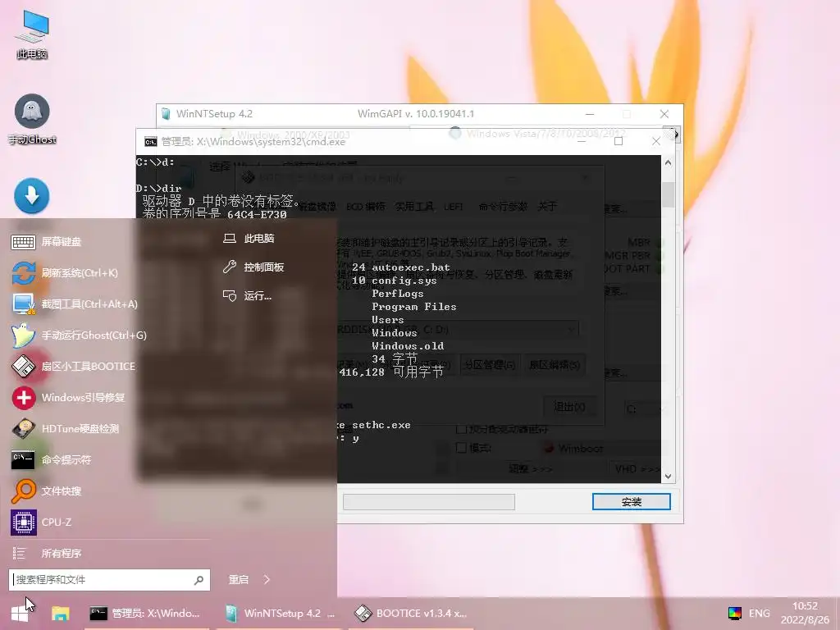Open the 此电脑 desktop icon
Image resolution: width=840 pixels, height=630 pixels.
coord(32,33)
